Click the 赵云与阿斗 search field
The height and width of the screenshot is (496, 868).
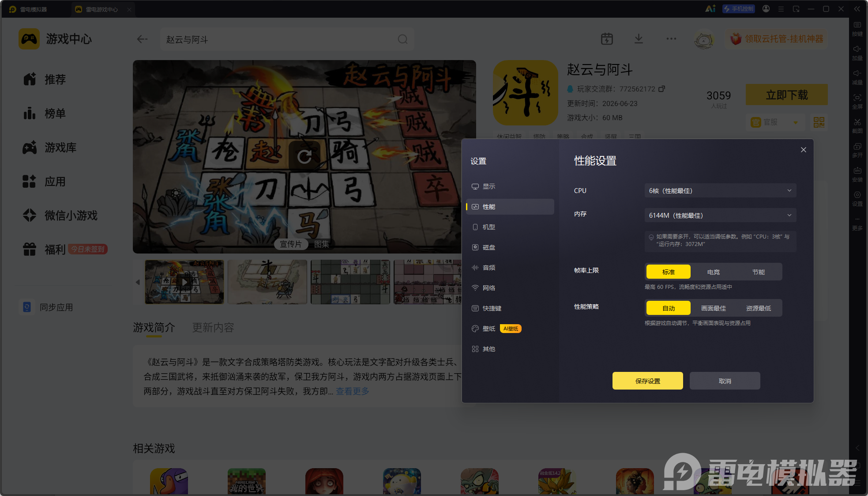[287, 39]
